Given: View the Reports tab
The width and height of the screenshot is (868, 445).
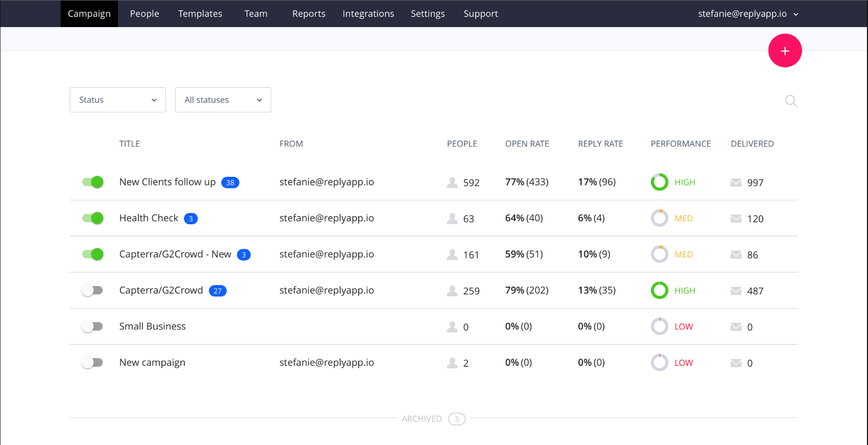Looking at the screenshot, I should 309,14.
